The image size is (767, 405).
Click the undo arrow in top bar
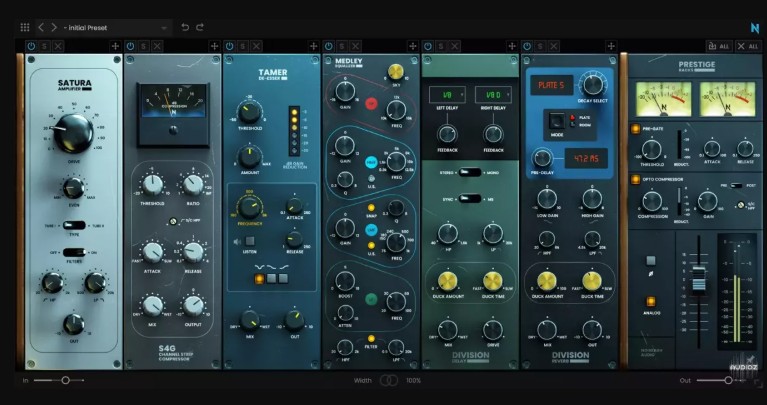[x=185, y=27]
